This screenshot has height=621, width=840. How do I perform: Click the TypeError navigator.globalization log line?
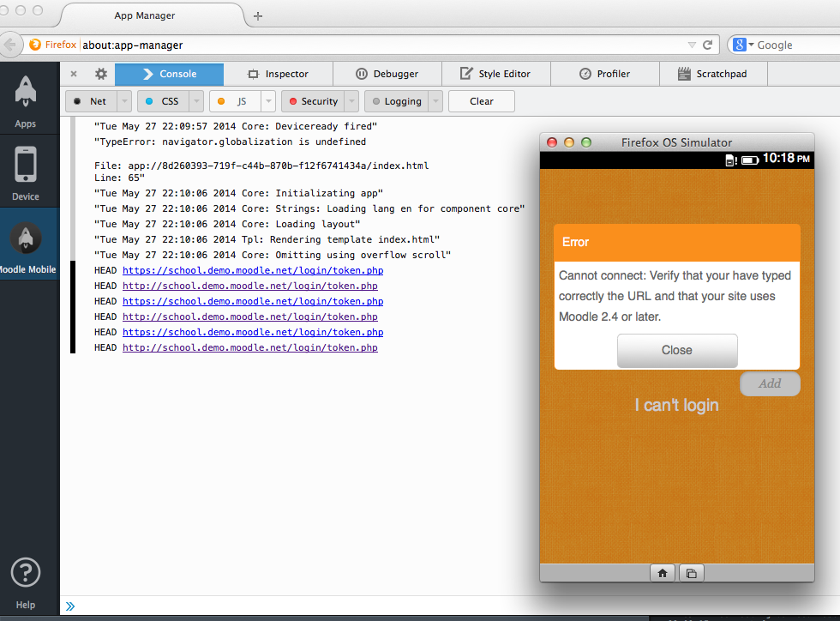point(230,142)
